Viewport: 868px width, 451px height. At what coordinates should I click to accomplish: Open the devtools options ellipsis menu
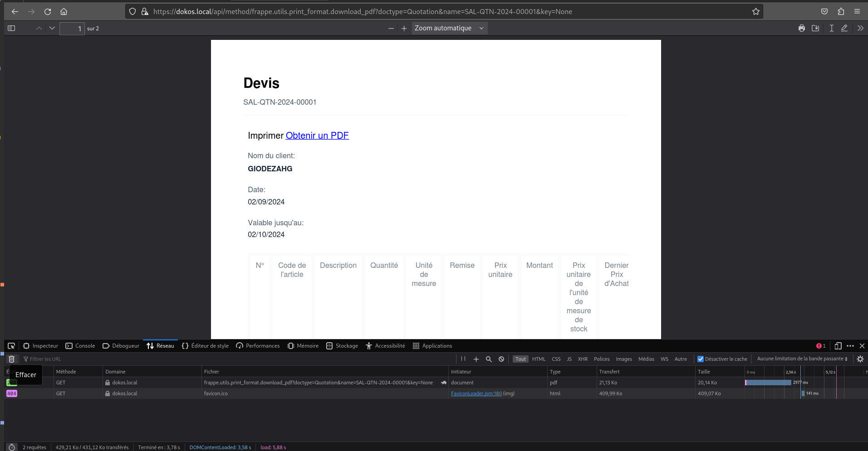(x=850, y=346)
